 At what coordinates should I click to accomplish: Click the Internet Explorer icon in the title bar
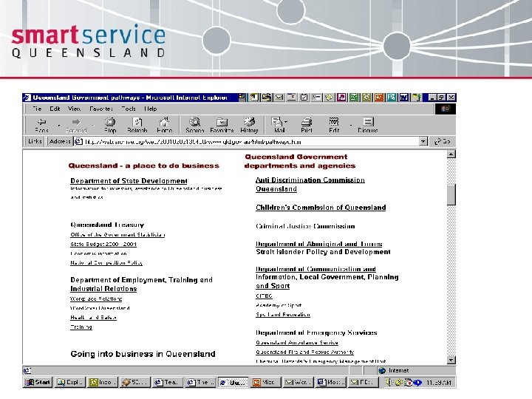(27, 98)
